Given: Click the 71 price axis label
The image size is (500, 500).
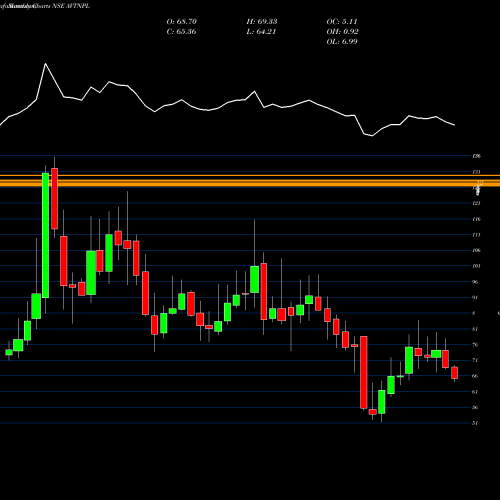Looking at the screenshot, I should tap(475, 360).
